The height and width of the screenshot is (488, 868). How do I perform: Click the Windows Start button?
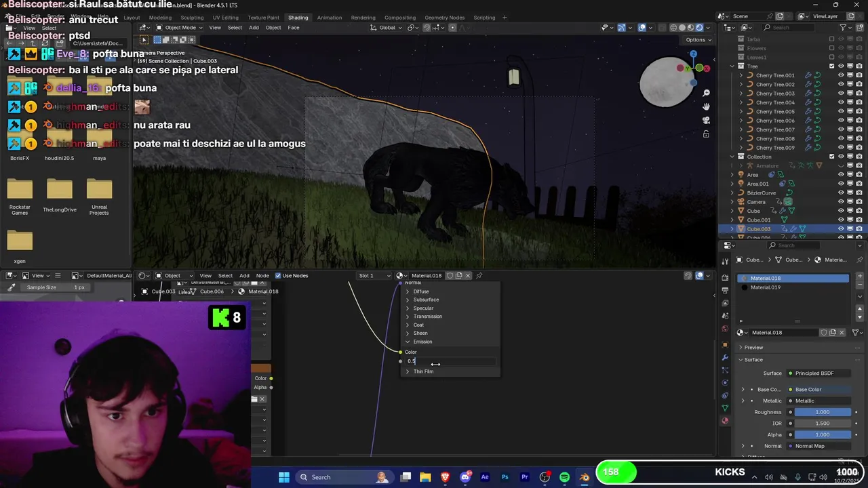pos(284,477)
